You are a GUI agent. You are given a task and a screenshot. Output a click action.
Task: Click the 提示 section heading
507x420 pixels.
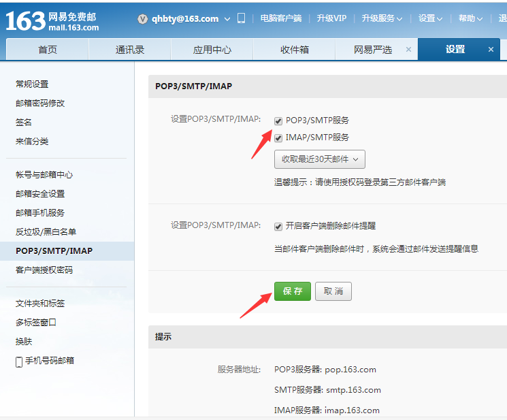(x=163, y=337)
